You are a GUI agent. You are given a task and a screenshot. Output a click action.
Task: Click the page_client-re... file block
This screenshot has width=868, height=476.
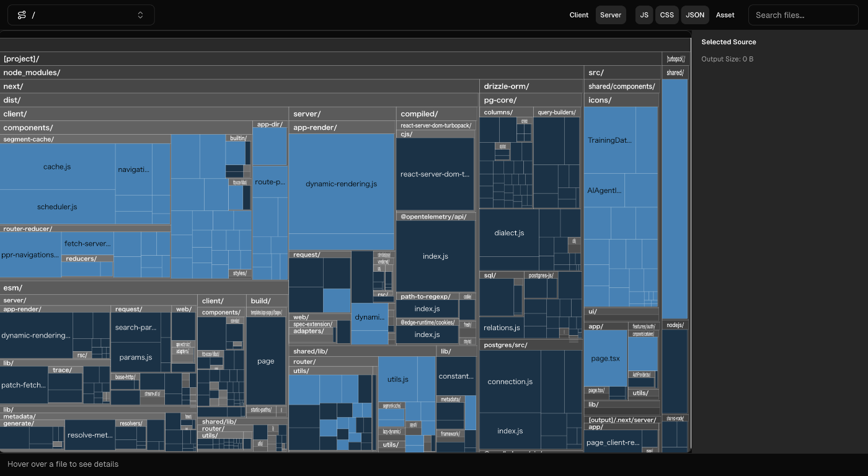(x=613, y=442)
